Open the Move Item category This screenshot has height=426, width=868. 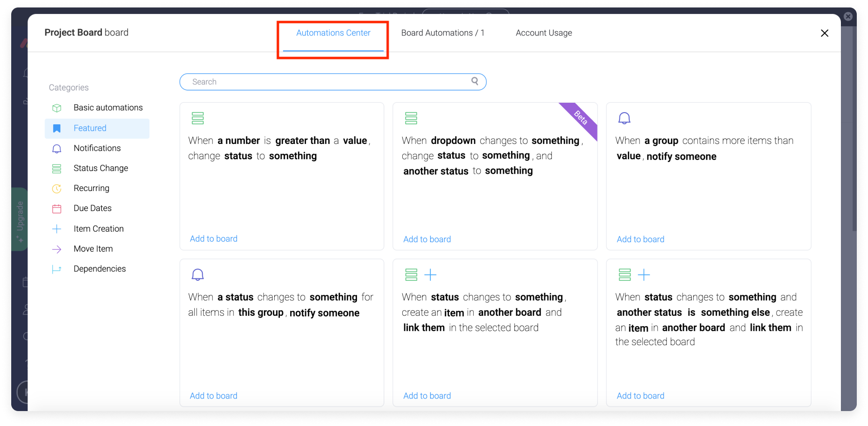(97, 248)
